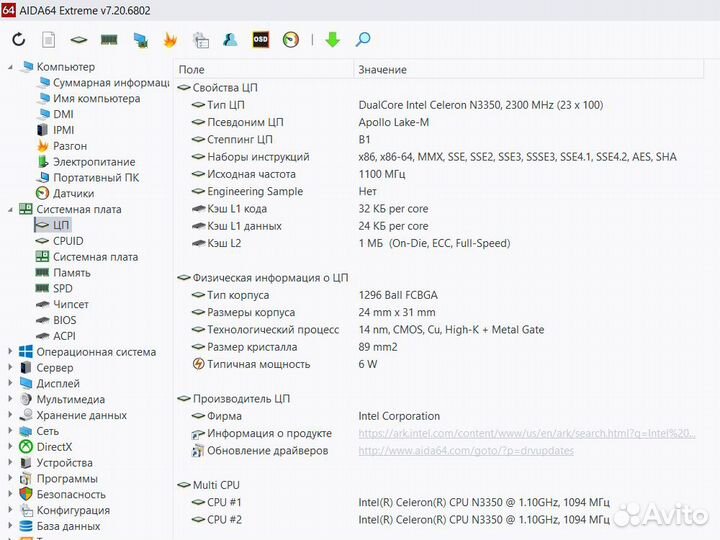Open the ACPI tree item
Screen dimensions: 720x540
coord(56,336)
